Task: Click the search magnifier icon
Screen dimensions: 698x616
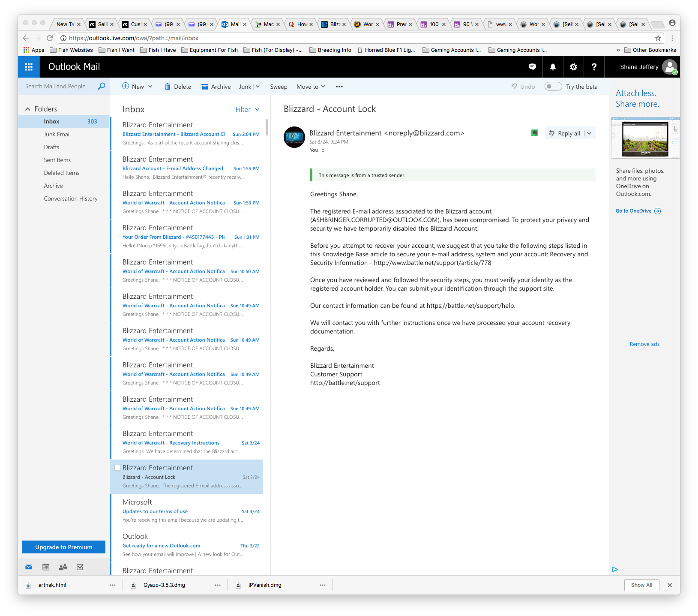Action: 102,86
